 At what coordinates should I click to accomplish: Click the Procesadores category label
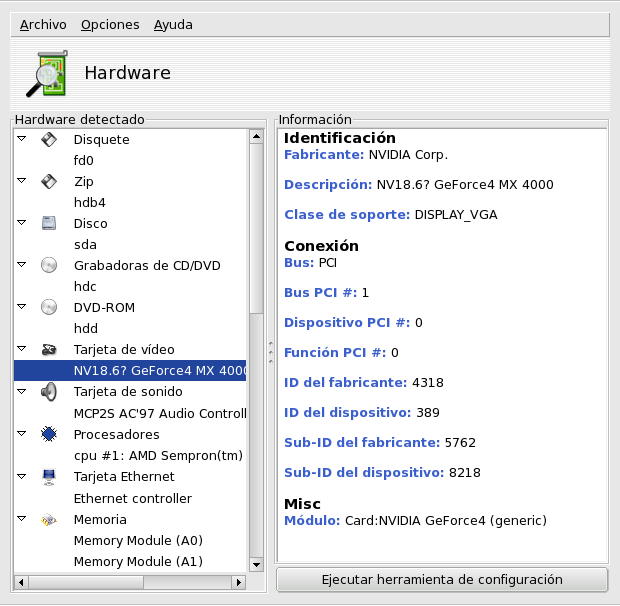[117, 434]
